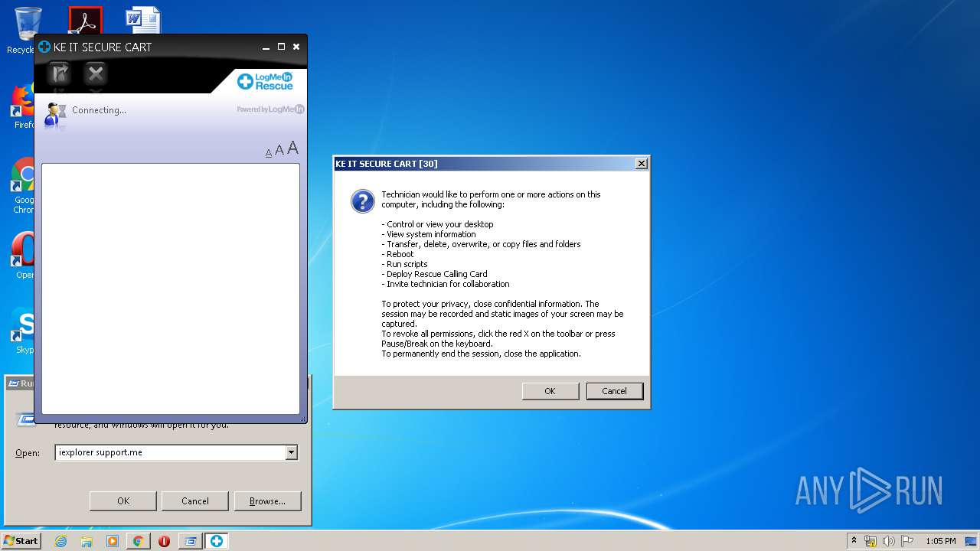Click the 'Connecting...' status text
The image size is (980, 551).
tap(99, 110)
